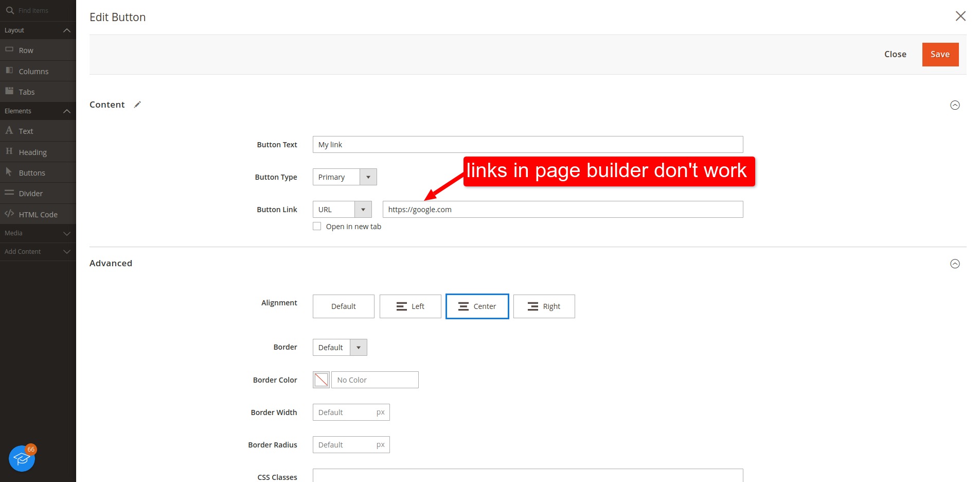The image size is (980, 482).
Task: Select the Text element icon
Action: coord(9,131)
